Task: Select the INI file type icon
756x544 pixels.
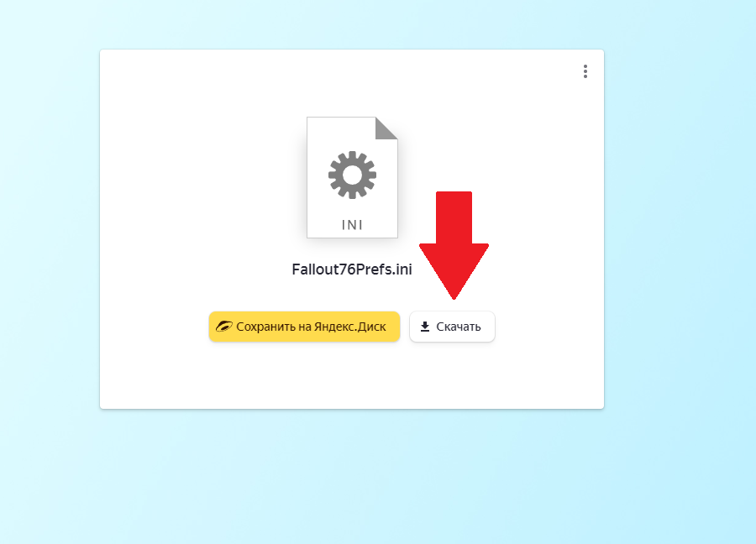Action: click(x=353, y=177)
